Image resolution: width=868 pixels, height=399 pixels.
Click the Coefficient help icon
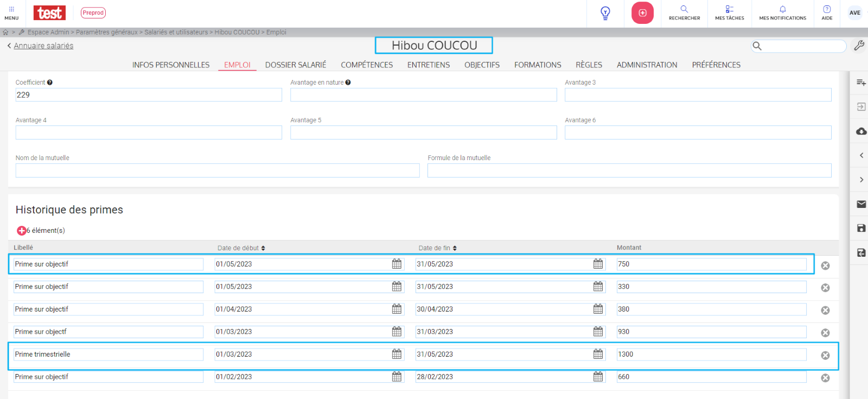pos(49,83)
